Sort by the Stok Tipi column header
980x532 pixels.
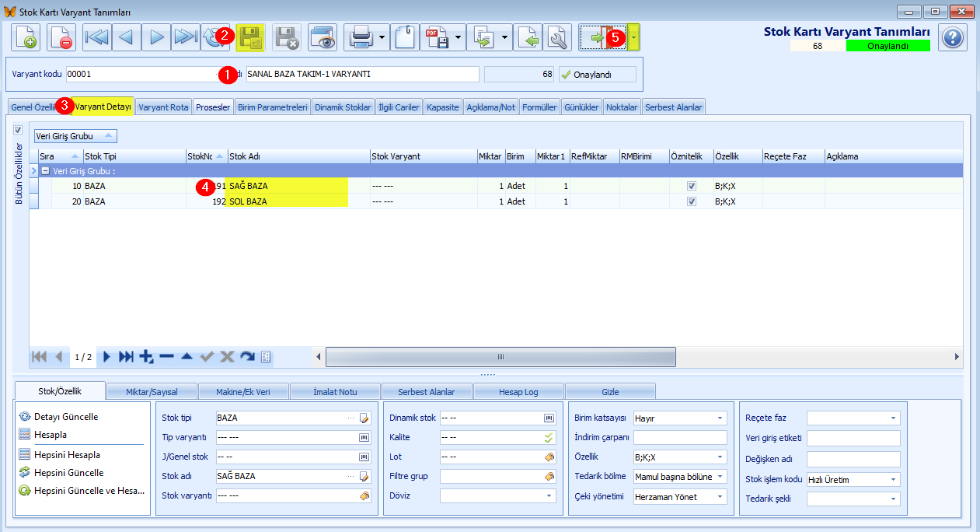pyautogui.click(x=134, y=156)
